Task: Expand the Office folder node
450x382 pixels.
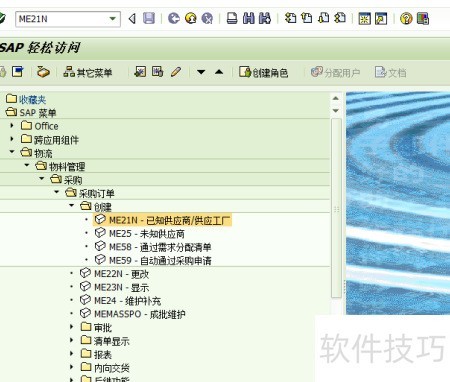Action: click(x=12, y=126)
